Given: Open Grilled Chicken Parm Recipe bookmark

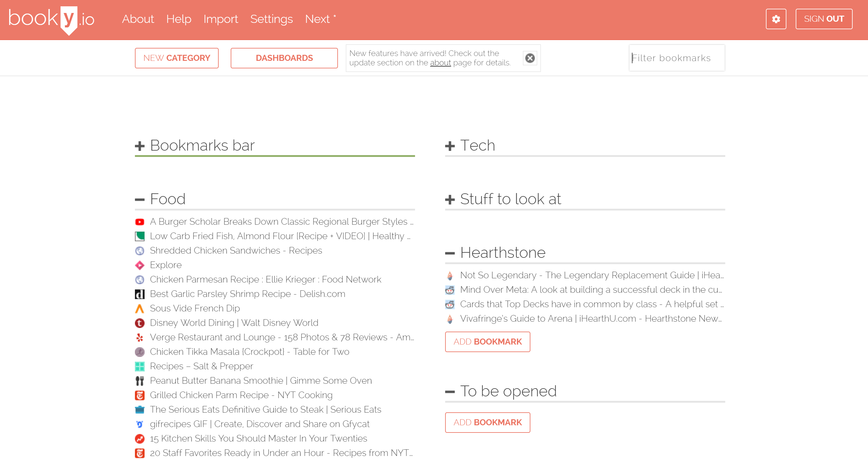Looking at the screenshot, I should point(241,395).
